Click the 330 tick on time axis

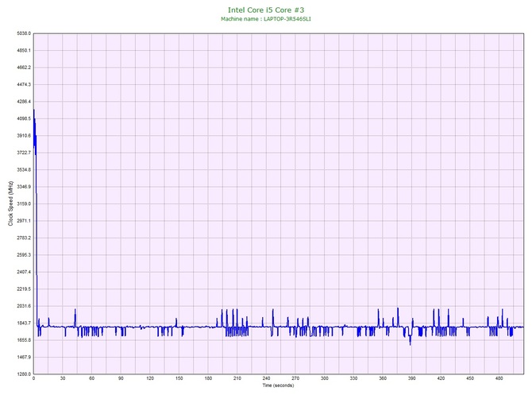tap(353, 378)
